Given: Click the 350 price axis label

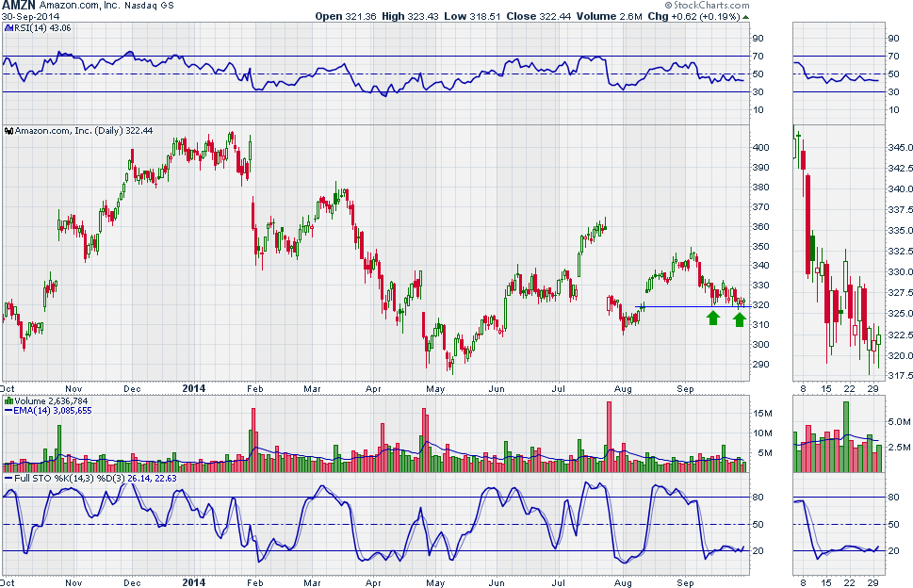Looking at the screenshot, I should click(761, 246).
